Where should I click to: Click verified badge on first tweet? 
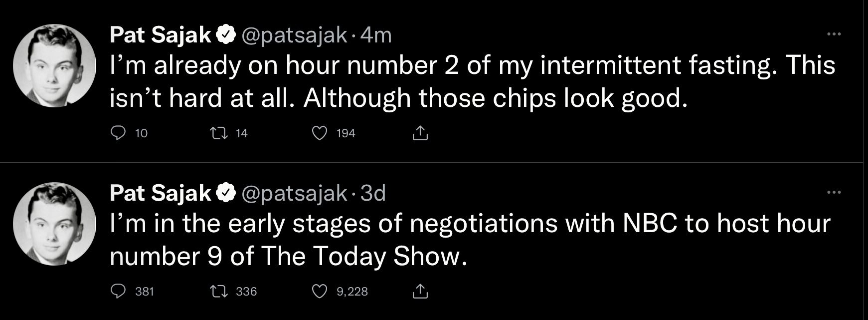[x=225, y=35]
